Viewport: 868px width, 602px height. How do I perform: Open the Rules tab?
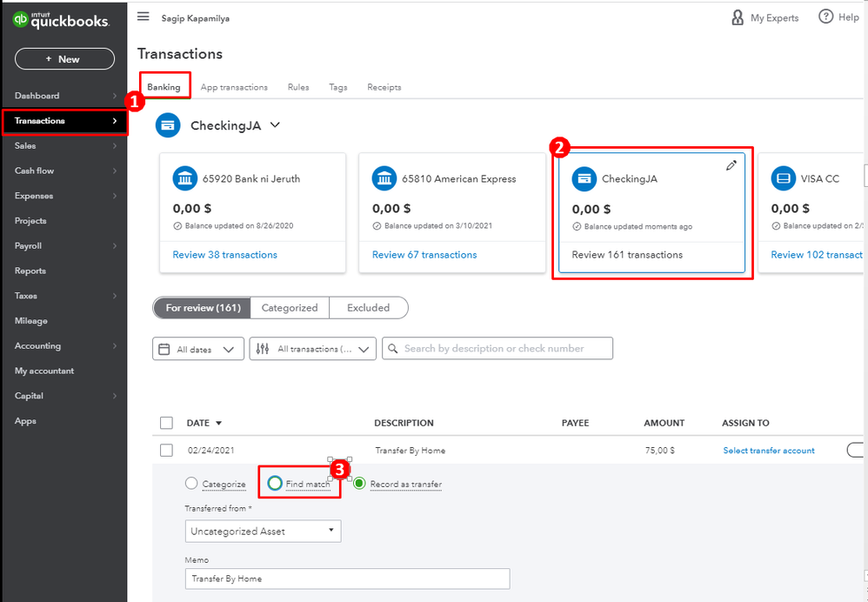298,87
